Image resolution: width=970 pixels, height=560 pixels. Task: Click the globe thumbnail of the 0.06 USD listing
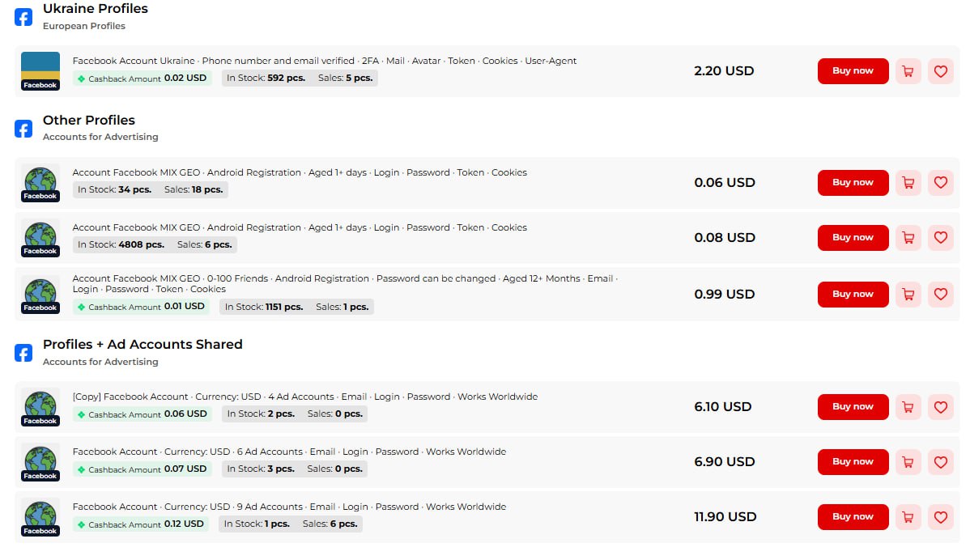click(x=40, y=183)
